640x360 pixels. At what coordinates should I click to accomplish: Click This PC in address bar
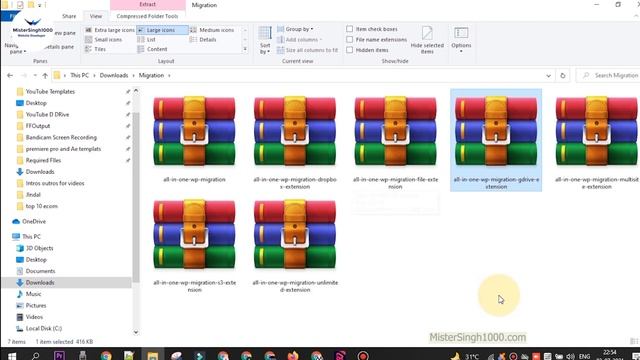pos(79,76)
